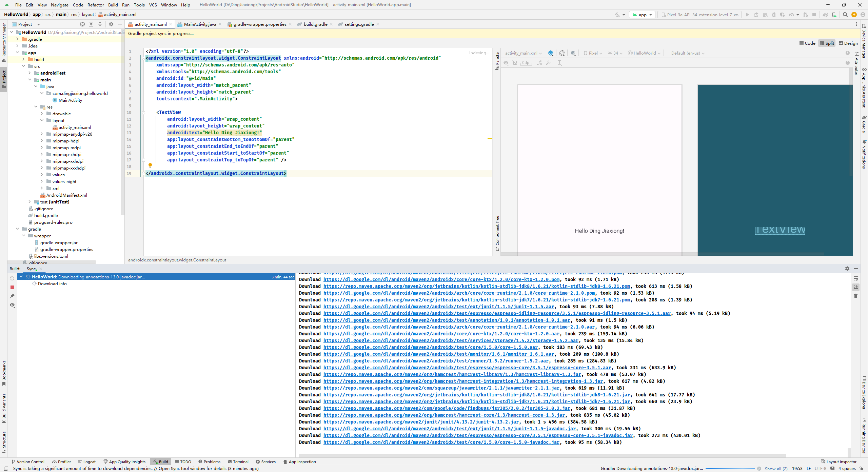Switch to MainActivity.java tab

(200, 24)
